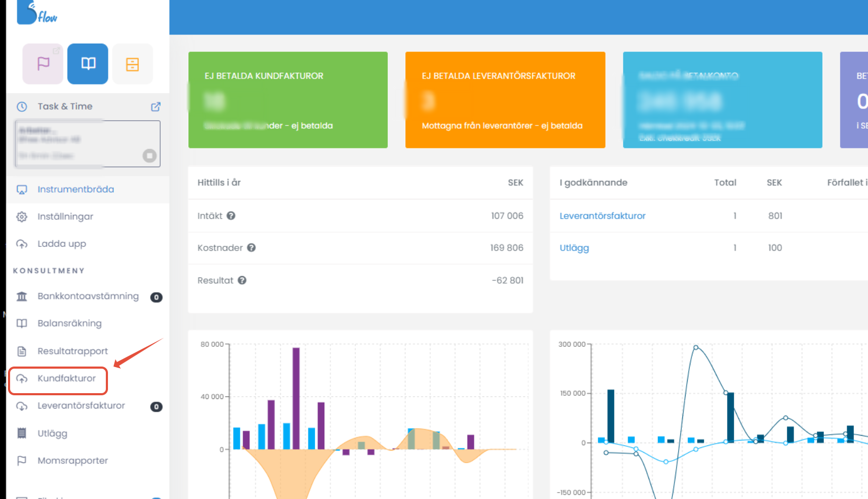
Task: Click the Resultat value -62 801
Action: [507, 280]
